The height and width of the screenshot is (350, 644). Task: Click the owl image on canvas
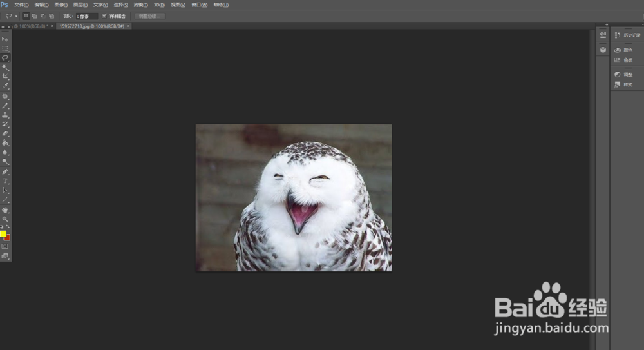pyautogui.click(x=294, y=198)
